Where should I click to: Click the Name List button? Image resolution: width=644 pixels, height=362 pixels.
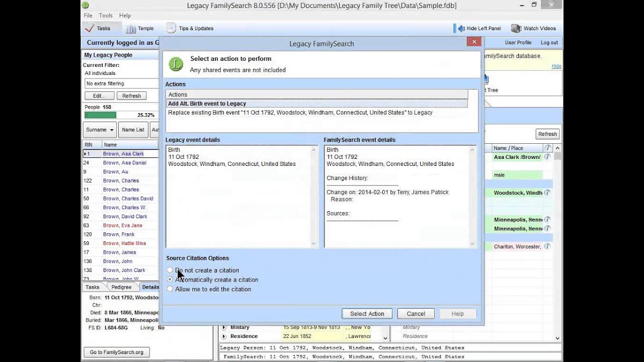coord(133,130)
